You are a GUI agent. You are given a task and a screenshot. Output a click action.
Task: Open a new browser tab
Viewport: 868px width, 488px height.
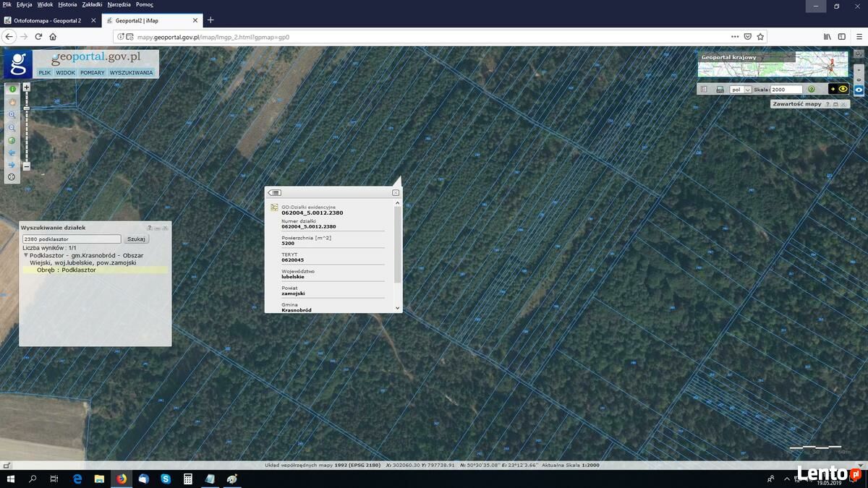pos(210,20)
